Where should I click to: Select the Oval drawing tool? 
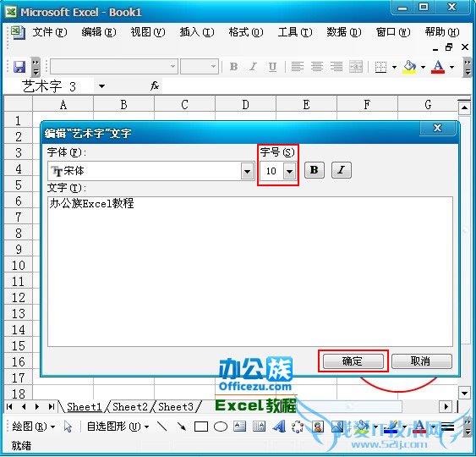click(221, 427)
